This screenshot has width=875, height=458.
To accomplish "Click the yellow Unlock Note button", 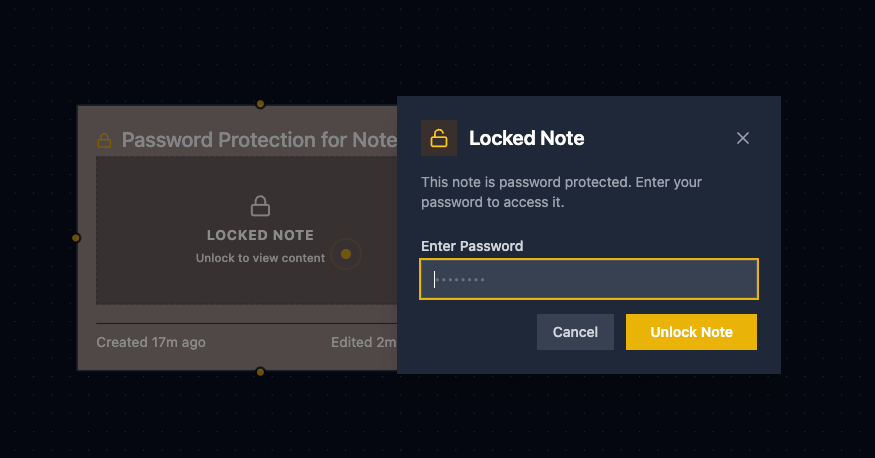I will [x=691, y=332].
